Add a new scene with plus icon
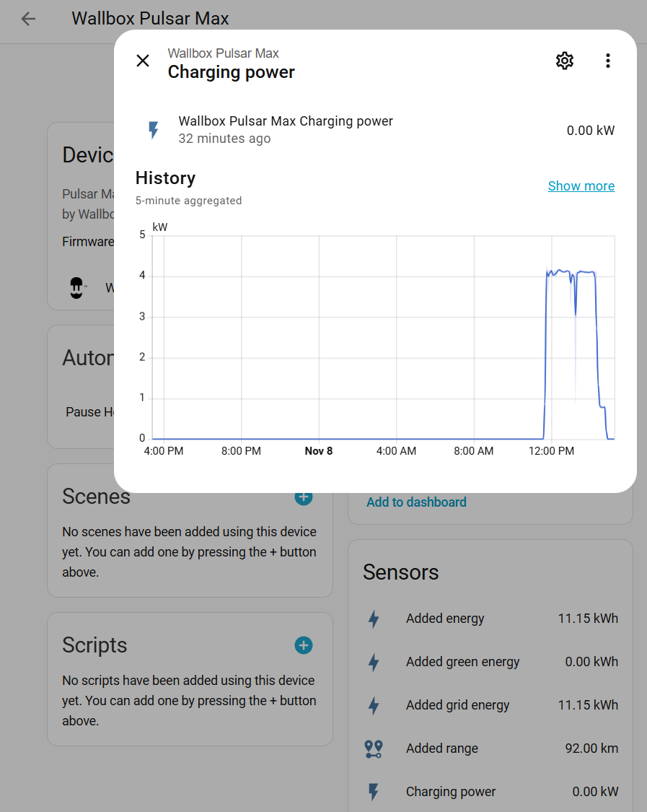 tap(304, 497)
